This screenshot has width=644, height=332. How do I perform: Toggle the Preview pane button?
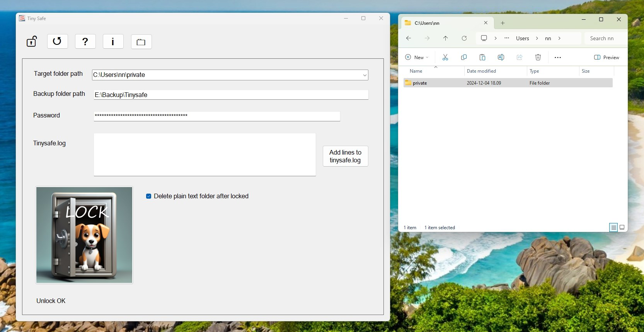click(607, 57)
